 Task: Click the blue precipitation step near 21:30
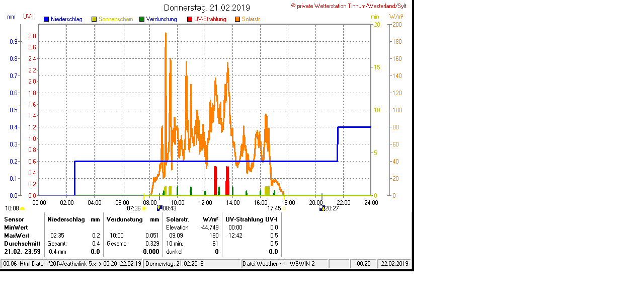point(338,144)
